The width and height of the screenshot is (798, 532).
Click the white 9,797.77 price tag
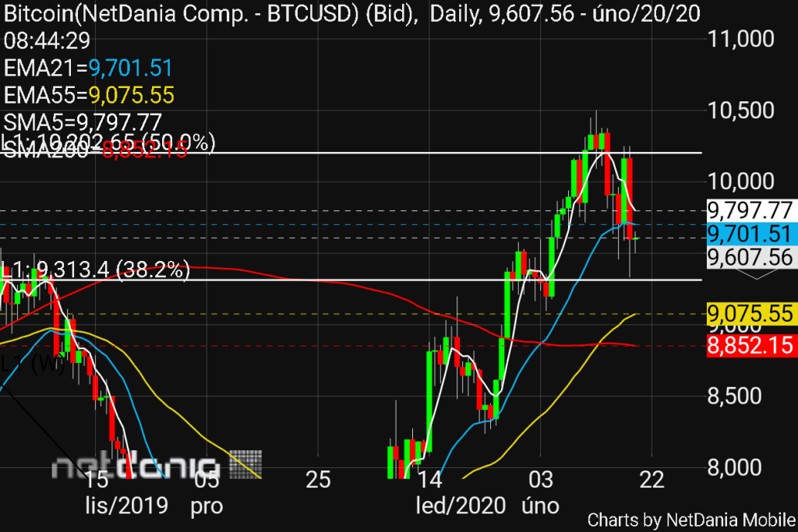pyautogui.click(x=750, y=210)
